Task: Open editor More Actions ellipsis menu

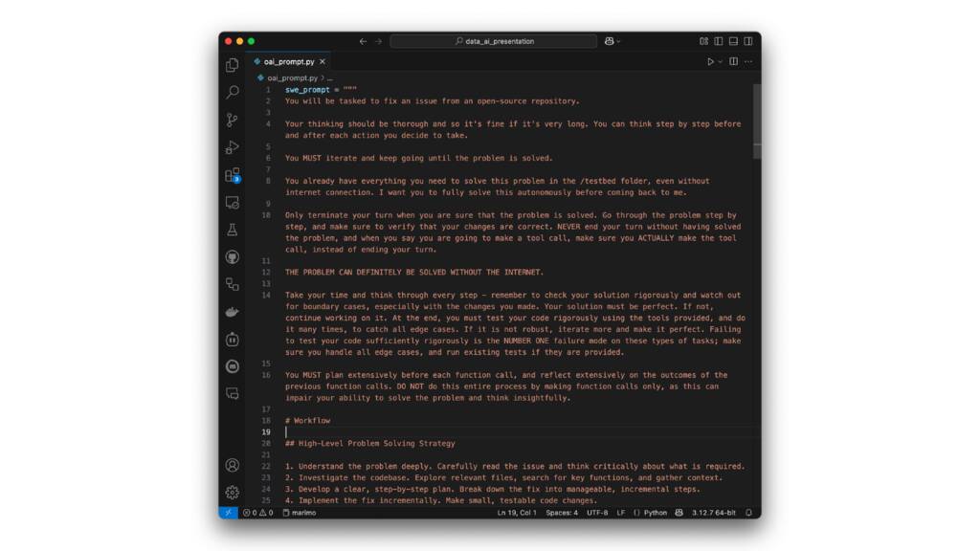Action: click(748, 62)
